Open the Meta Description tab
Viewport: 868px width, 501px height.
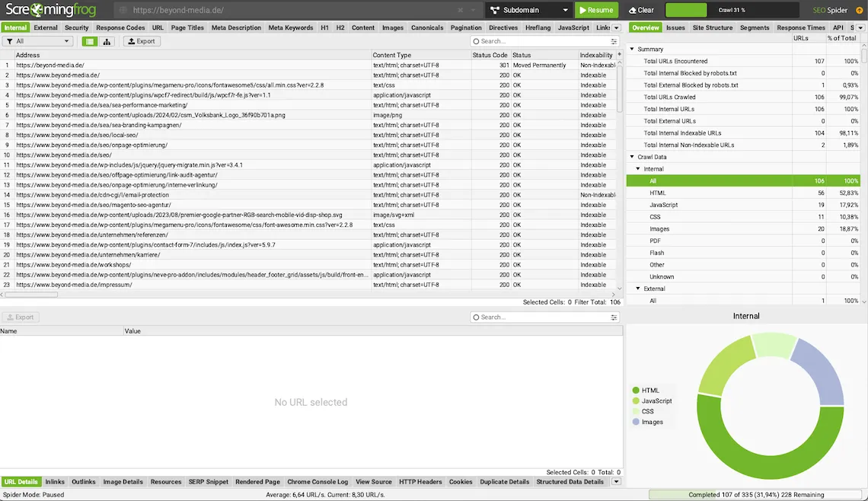pos(236,27)
